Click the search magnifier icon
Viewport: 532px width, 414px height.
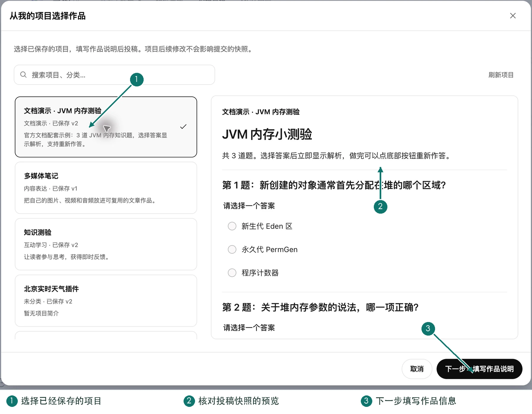pos(23,75)
